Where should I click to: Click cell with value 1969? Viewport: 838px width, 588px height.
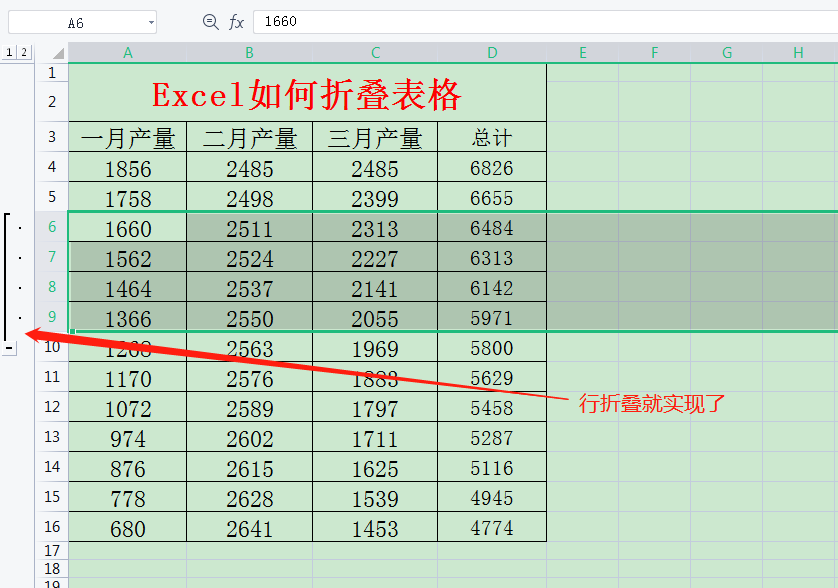click(375, 347)
